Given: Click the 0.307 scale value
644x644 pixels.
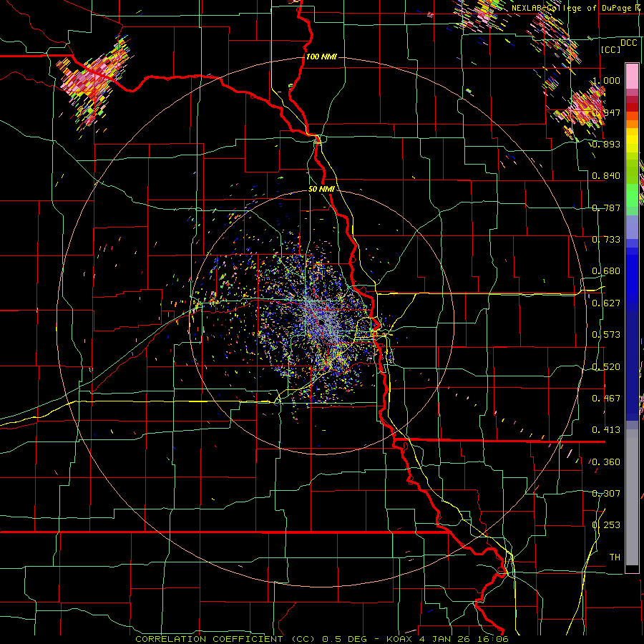Looking at the screenshot, I should click(606, 494).
